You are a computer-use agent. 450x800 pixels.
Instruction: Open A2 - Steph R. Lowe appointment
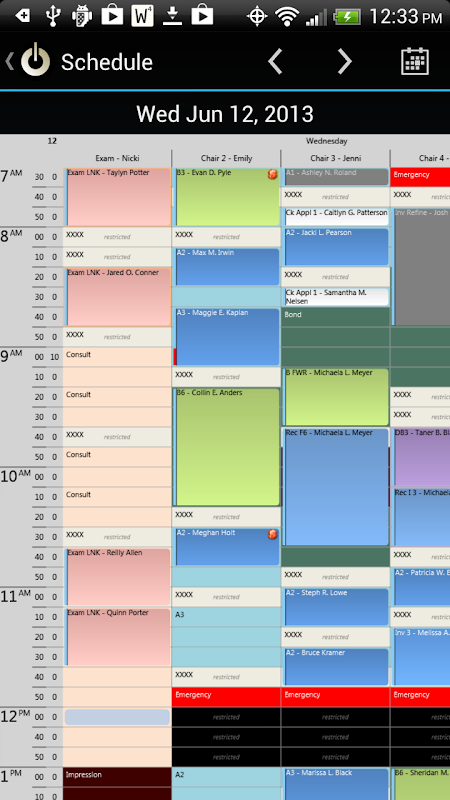coord(336,607)
